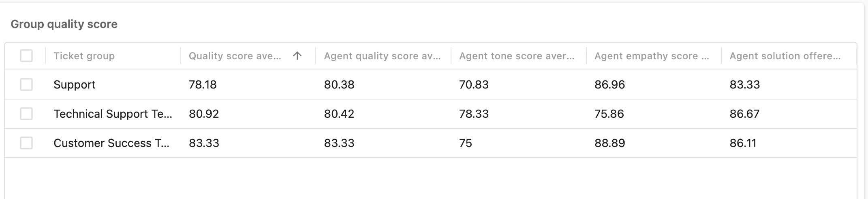This screenshot has width=868, height=199.
Task: Select the Technical Support Team row checkbox
Action: point(26,114)
